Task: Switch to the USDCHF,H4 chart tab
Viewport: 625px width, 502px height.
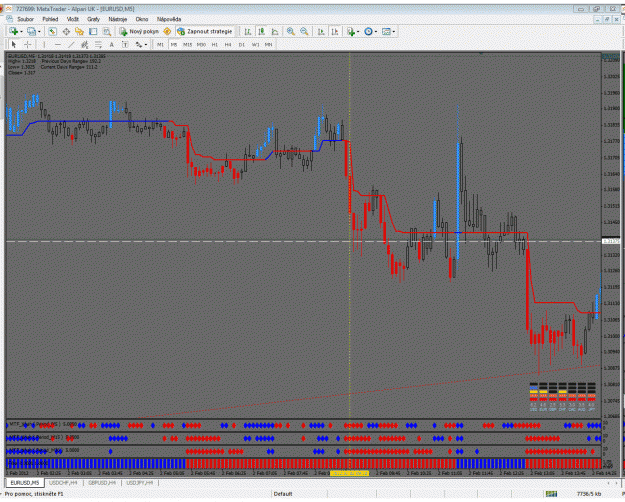Action: tap(63, 483)
